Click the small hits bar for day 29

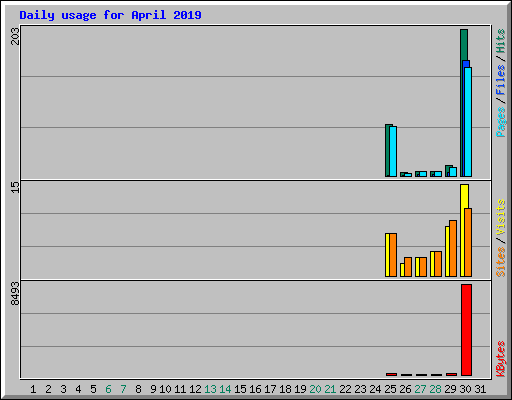448,171
